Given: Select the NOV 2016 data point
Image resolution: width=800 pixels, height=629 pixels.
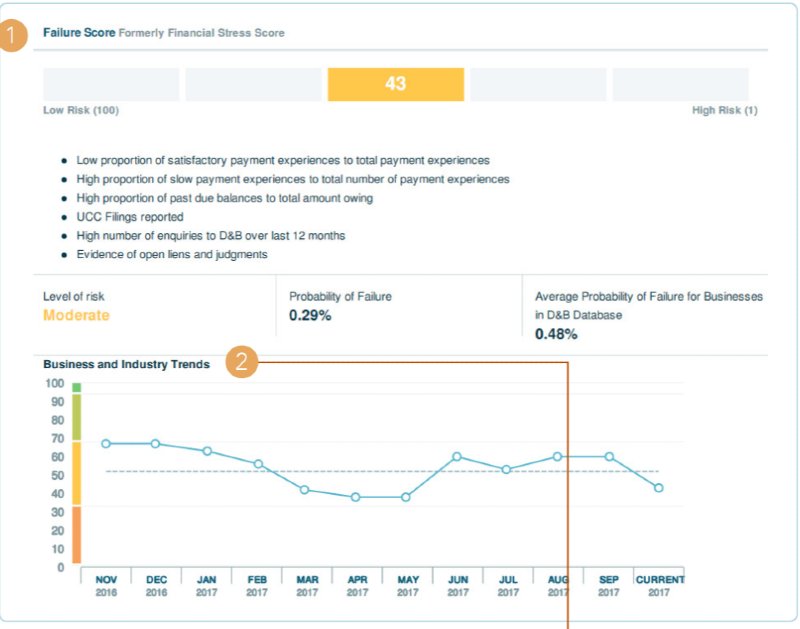Looking at the screenshot, I should point(106,443).
